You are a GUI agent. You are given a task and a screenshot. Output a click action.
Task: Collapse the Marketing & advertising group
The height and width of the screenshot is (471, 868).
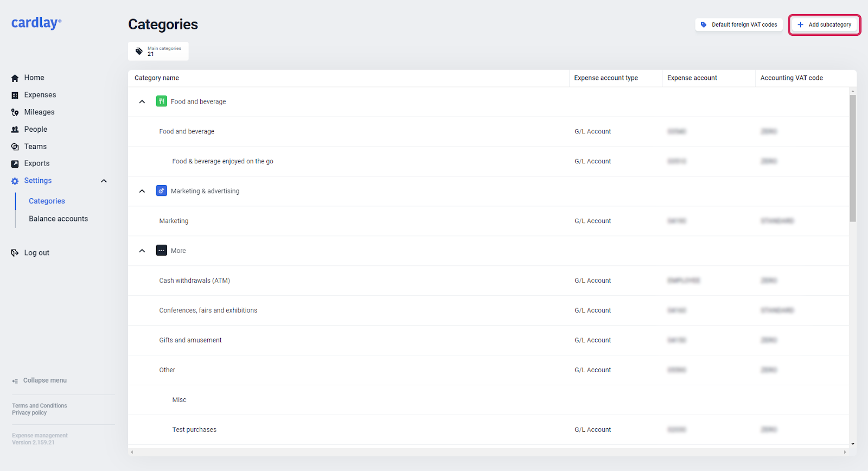click(x=142, y=191)
